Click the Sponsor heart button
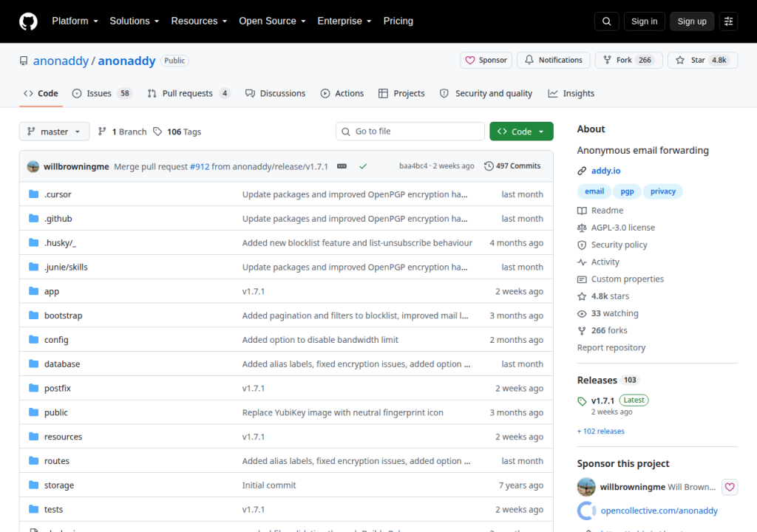Screen dimensions: 757x532 486,61
